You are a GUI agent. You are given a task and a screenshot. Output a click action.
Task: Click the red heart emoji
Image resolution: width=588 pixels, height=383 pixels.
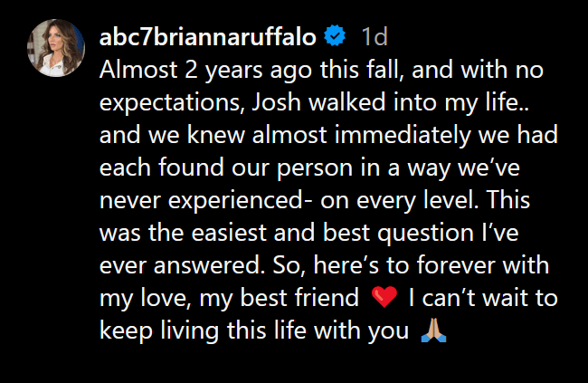(384, 297)
